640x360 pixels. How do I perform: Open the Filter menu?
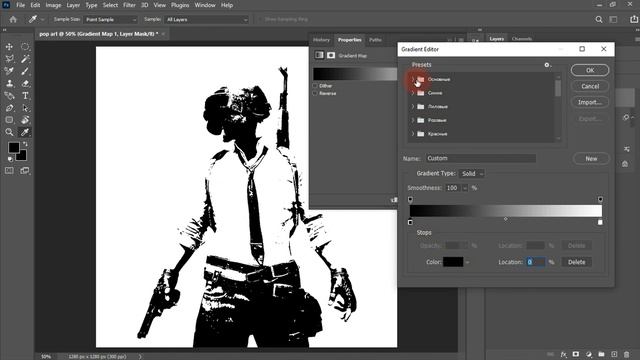tap(129, 5)
